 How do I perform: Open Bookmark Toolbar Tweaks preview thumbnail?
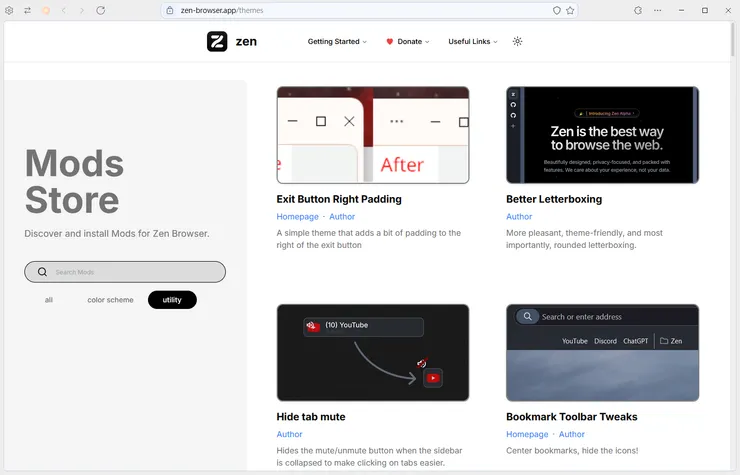(602, 353)
